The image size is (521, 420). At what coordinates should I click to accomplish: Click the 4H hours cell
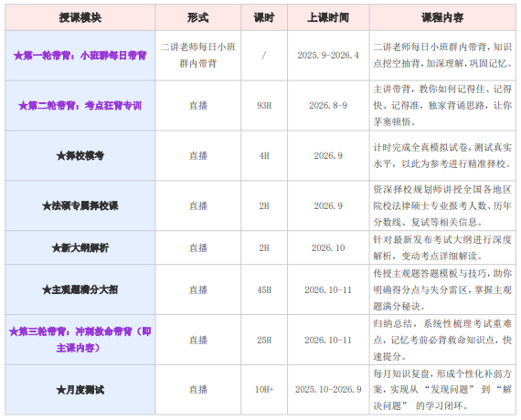tap(264, 156)
